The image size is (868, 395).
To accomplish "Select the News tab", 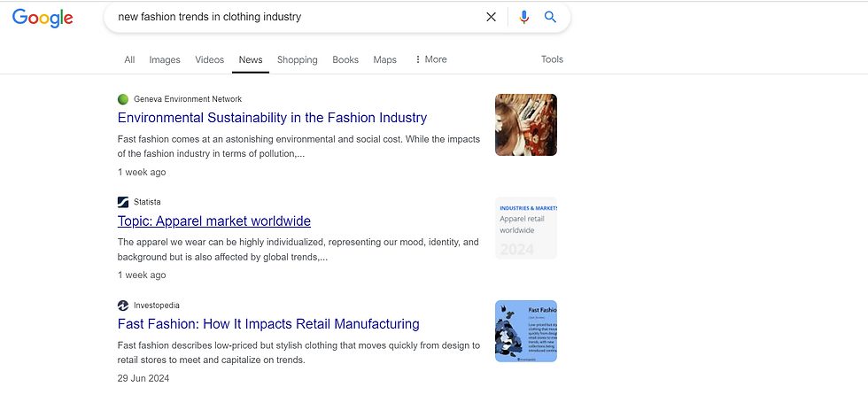I will (251, 59).
